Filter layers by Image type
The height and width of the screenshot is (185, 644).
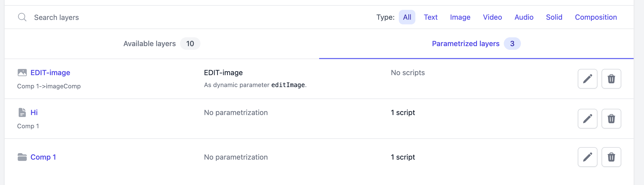(460, 17)
